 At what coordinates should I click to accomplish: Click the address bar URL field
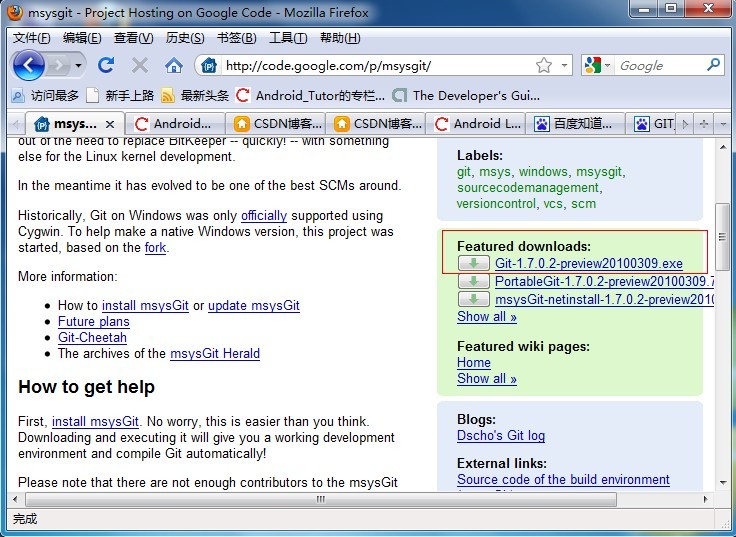tap(377, 65)
